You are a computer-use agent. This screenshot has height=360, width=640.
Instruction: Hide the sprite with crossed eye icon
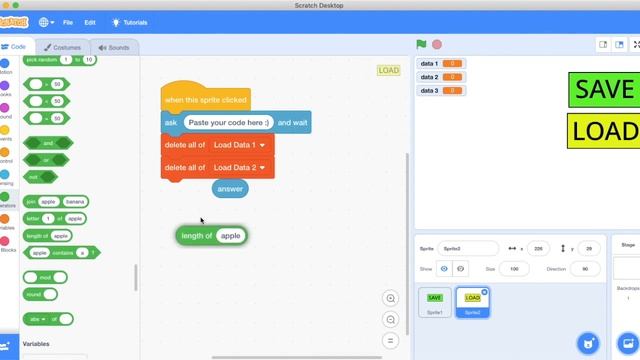point(460,269)
